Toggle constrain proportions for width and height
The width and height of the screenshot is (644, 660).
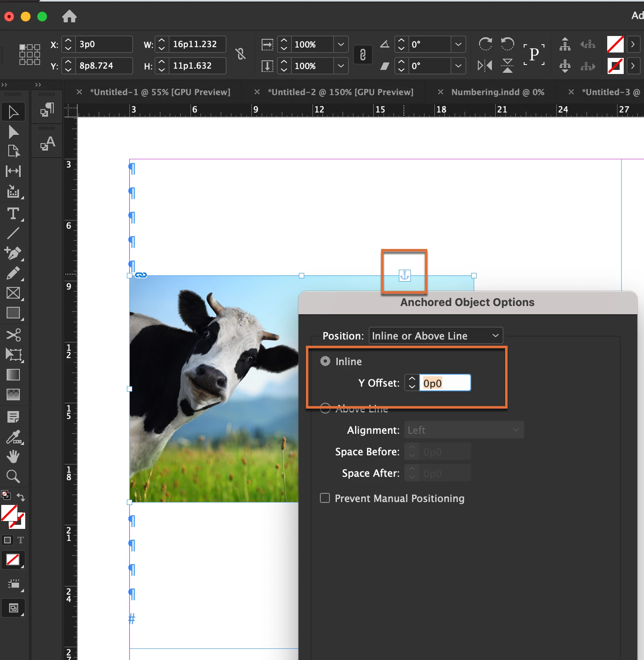[x=241, y=54]
